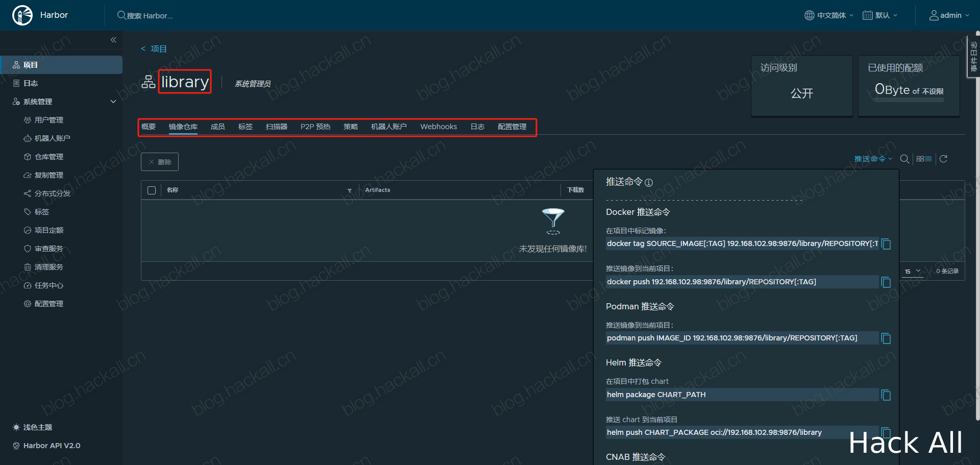Open the page size dropdown showing 15
Image resolution: width=980 pixels, height=465 pixels.
pyautogui.click(x=913, y=271)
